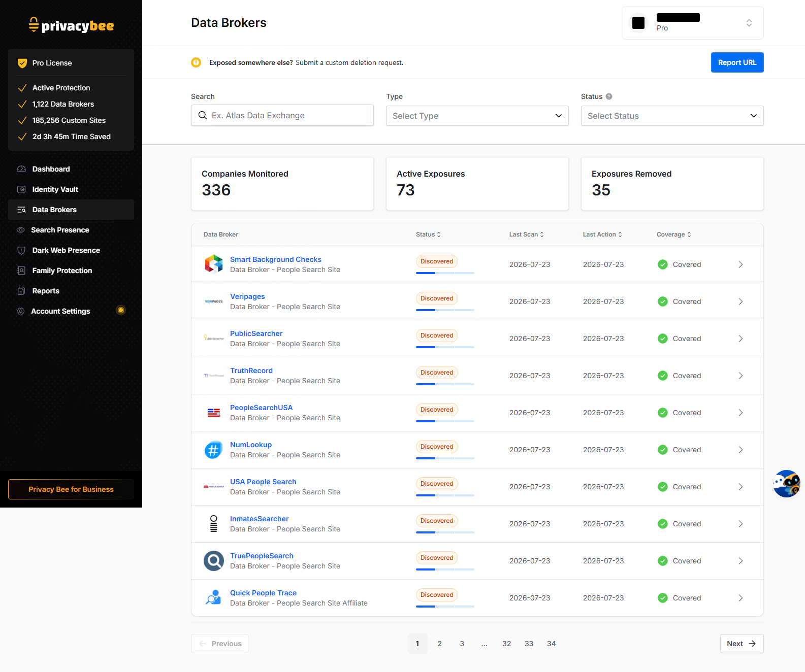
Task: Click the Search input field
Action: tap(282, 115)
